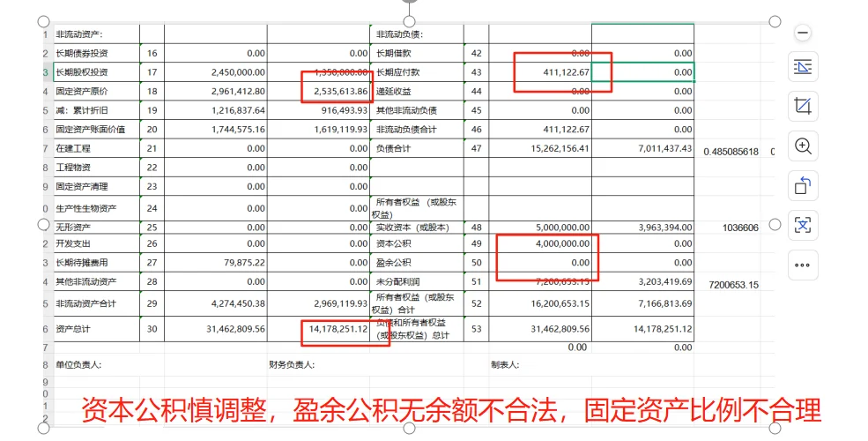
Task: Click the value 16,200,653.15
Action: pos(560,303)
